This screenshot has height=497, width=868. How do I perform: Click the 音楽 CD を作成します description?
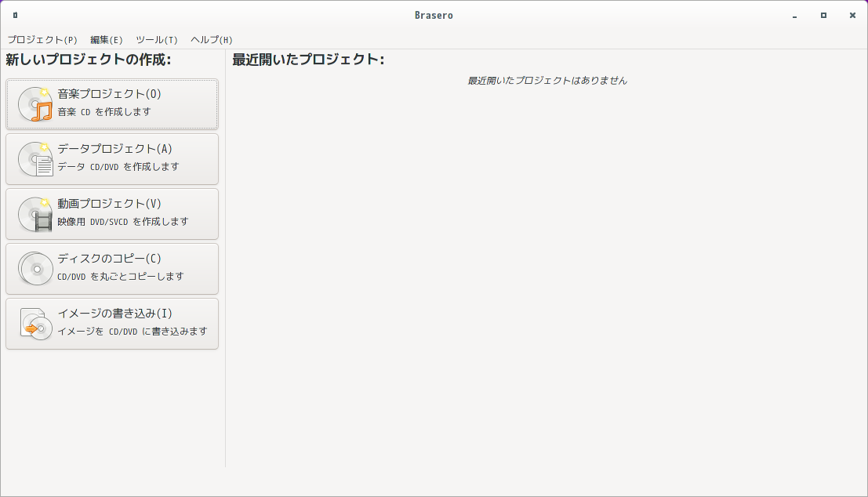pyautogui.click(x=104, y=112)
